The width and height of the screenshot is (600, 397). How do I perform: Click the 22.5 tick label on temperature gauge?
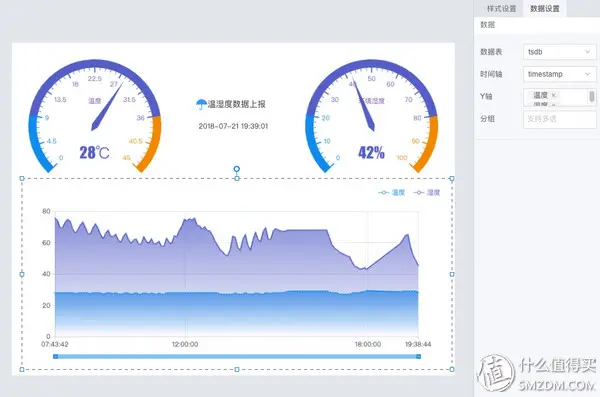[x=95, y=78]
